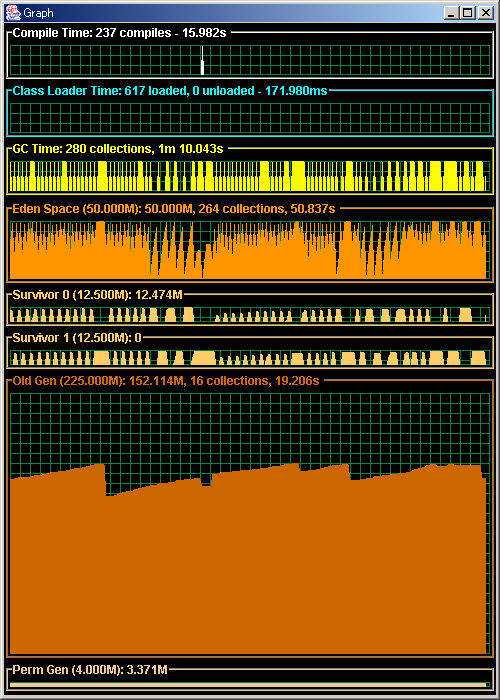This screenshot has width=500, height=700.
Task: Click the Class Loader Time graph area
Action: point(250,118)
